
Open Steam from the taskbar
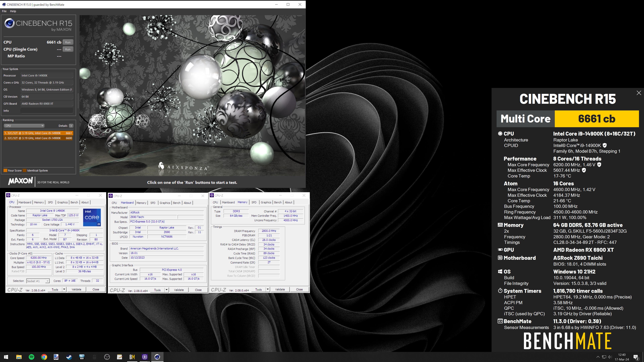(69, 357)
